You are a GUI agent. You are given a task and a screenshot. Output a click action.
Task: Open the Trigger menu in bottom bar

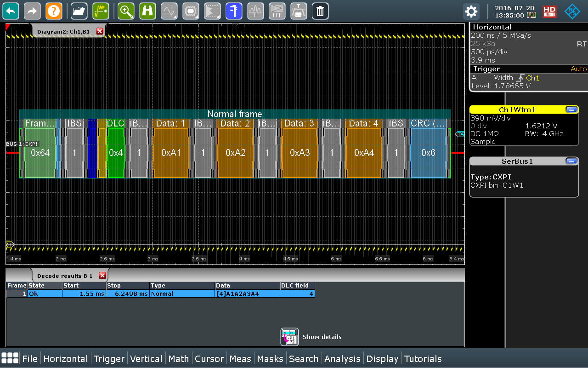(109, 359)
